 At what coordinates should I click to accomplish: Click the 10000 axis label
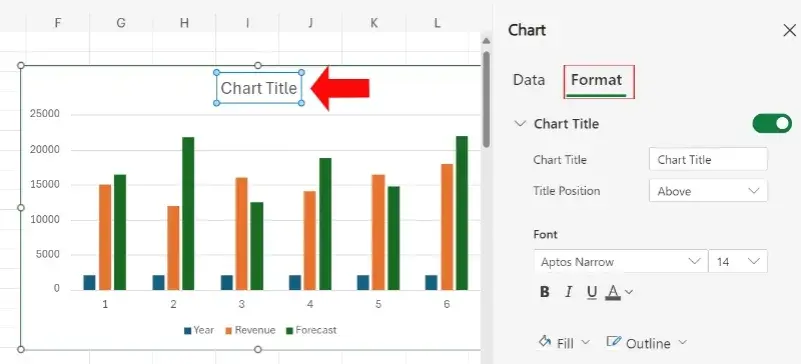click(x=45, y=220)
